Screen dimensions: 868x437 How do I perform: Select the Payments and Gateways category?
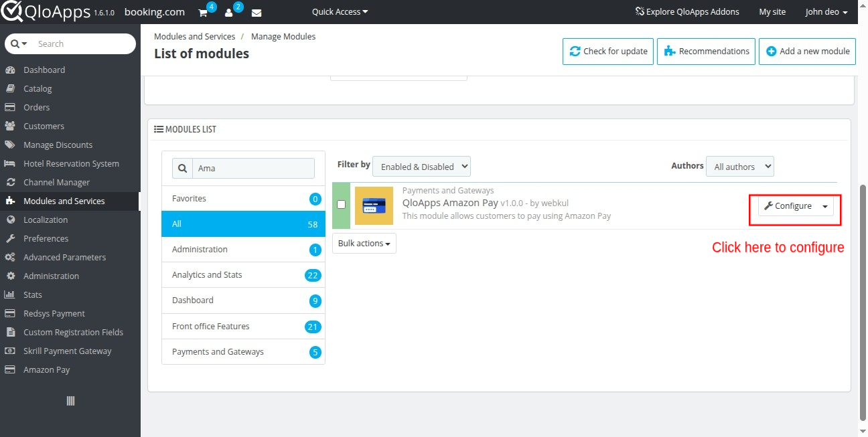(x=243, y=352)
